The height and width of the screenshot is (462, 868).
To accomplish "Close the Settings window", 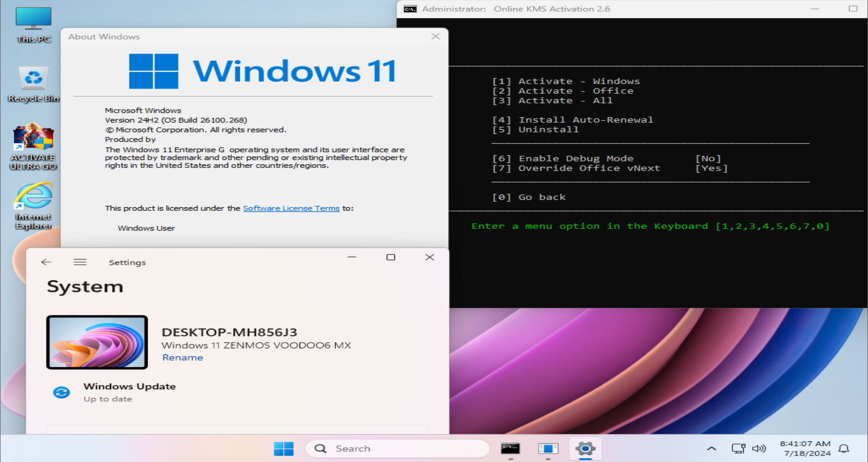I will (430, 257).
